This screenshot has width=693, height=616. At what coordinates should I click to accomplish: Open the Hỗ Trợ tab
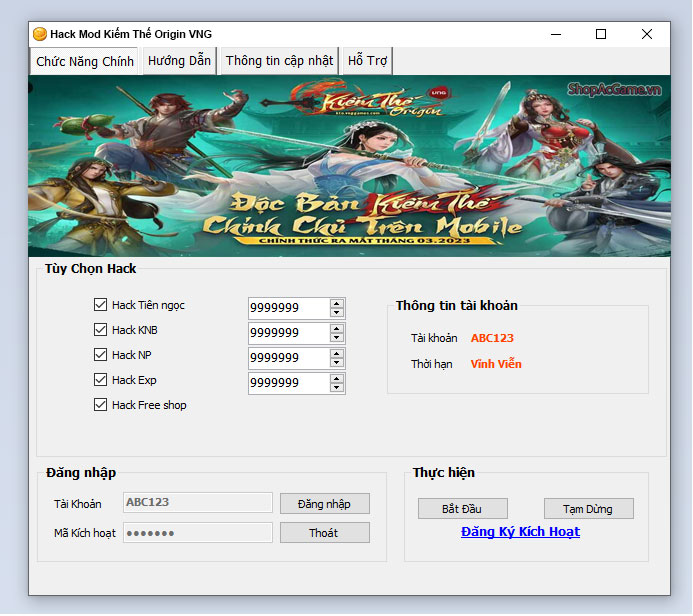pos(367,61)
